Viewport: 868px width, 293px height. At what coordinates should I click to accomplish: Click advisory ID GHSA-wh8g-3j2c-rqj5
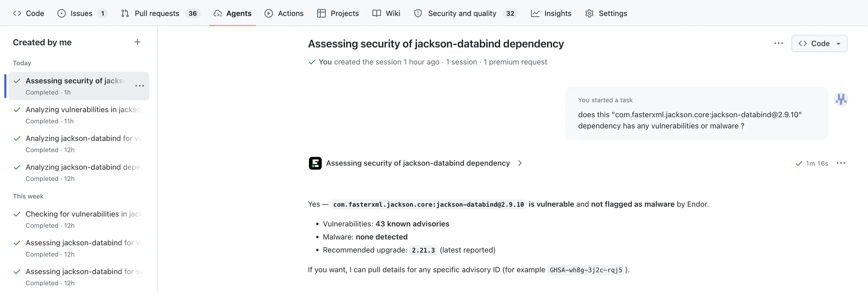click(586, 270)
